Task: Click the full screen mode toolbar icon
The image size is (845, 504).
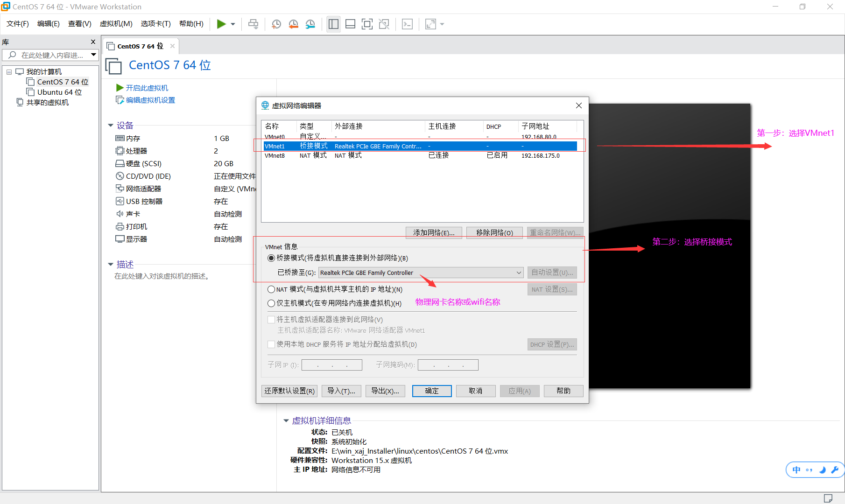Action: 367,24
